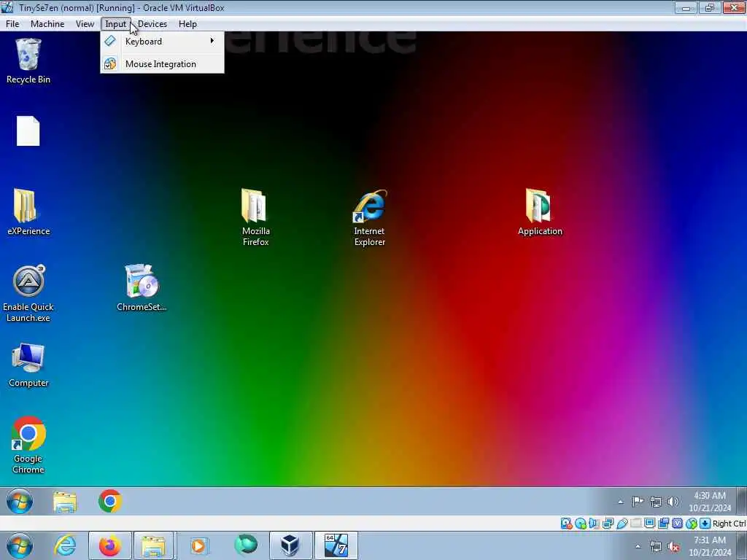Select the Google Chrome desktop shortcut
This screenshot has height=560, width=747.
pos(28,446)
